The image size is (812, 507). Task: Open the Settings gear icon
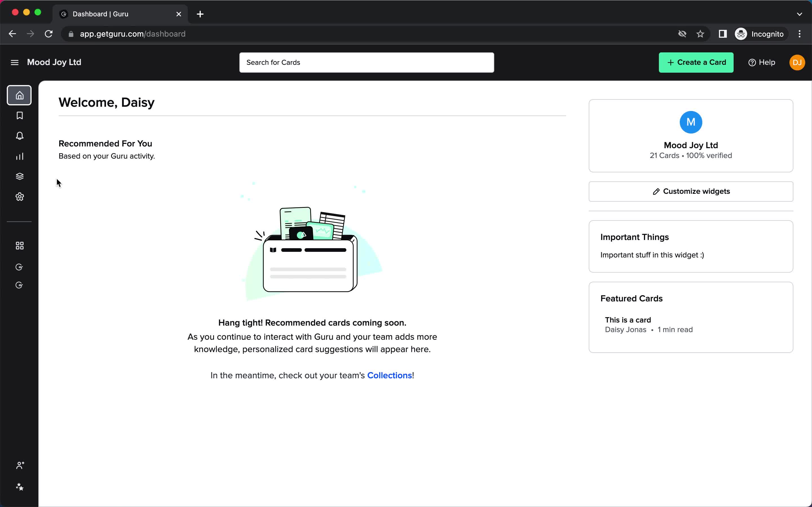coord(19,197)
